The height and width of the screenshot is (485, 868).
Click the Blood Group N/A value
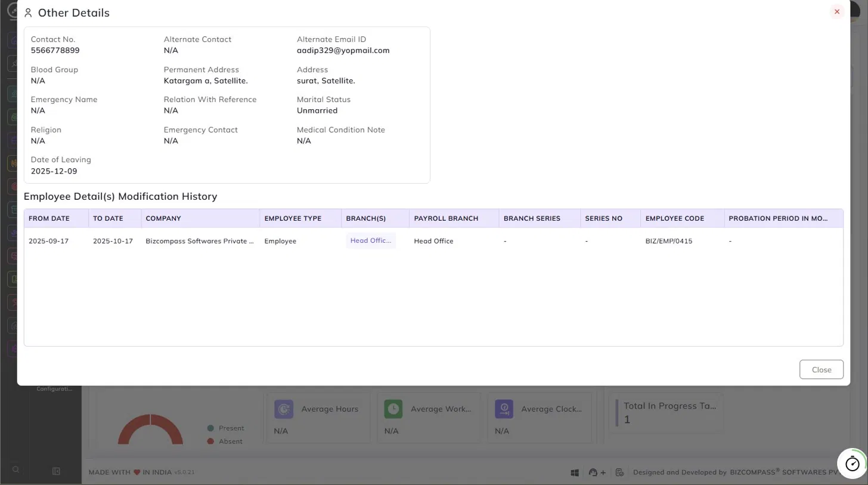click(x=38, y=81)
